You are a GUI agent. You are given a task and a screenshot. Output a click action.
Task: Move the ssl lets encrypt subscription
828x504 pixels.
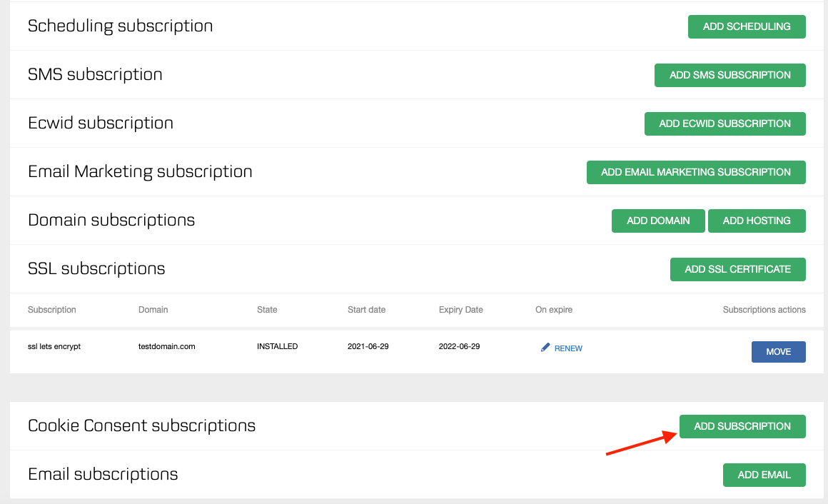(x=778, y=352)
